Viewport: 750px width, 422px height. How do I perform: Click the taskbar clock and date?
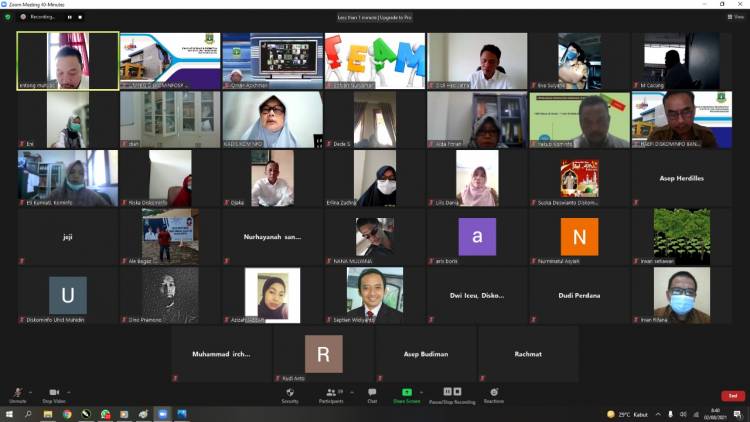coord(716,414)
